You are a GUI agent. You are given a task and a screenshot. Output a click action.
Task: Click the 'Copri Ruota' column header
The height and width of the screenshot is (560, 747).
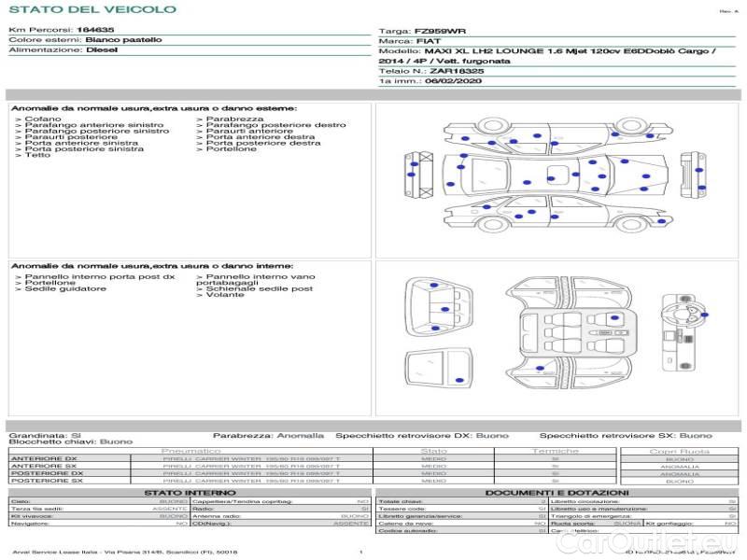coord(680,451)
